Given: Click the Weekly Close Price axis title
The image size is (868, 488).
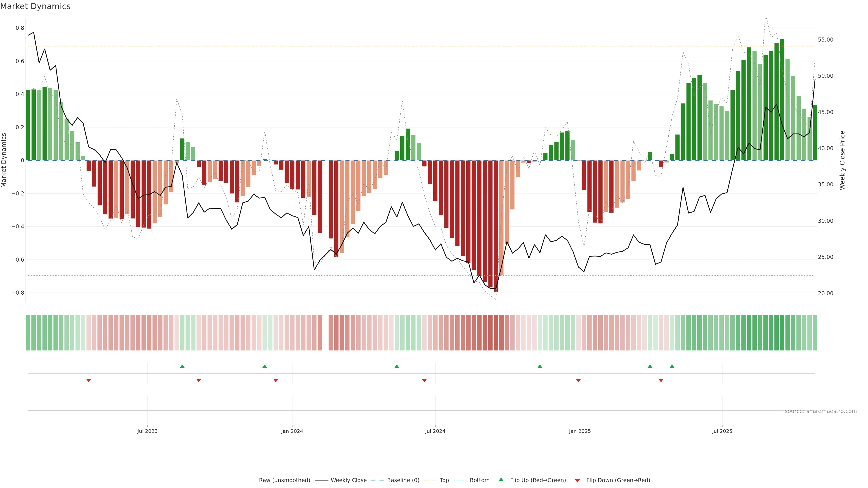Looking at the screenshot, I should tap(842, 160).
